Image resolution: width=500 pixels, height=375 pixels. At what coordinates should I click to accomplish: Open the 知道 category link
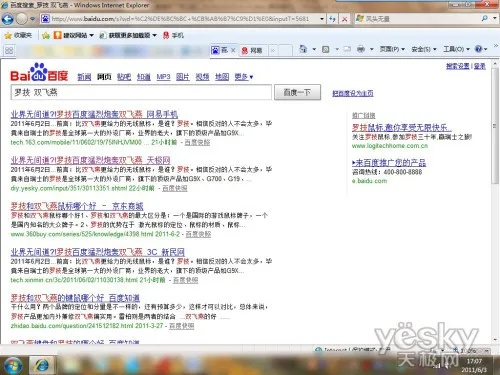(144, 77)
